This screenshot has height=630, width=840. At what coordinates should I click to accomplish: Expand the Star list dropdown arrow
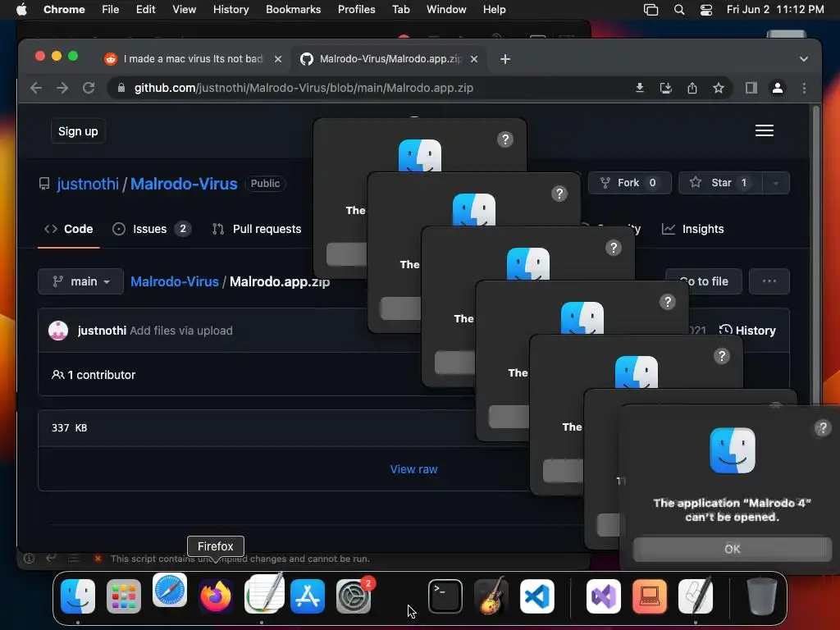point(775,183)
